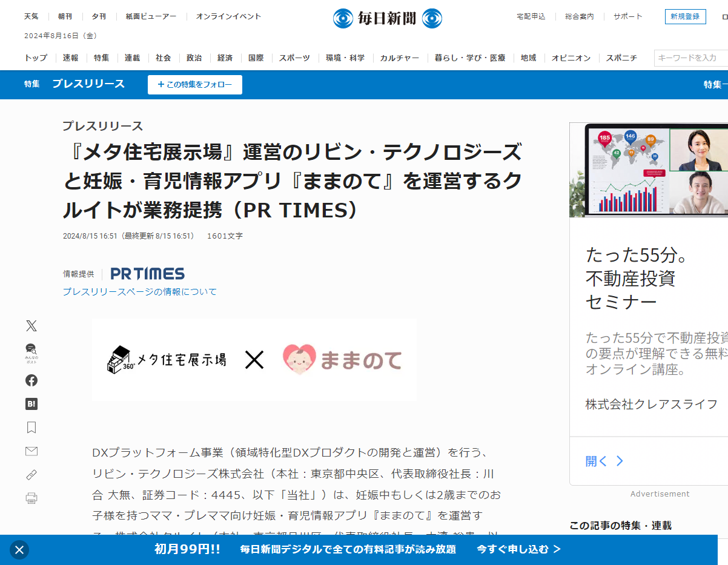Copy the article link with the chain icon

click(31, 475)
